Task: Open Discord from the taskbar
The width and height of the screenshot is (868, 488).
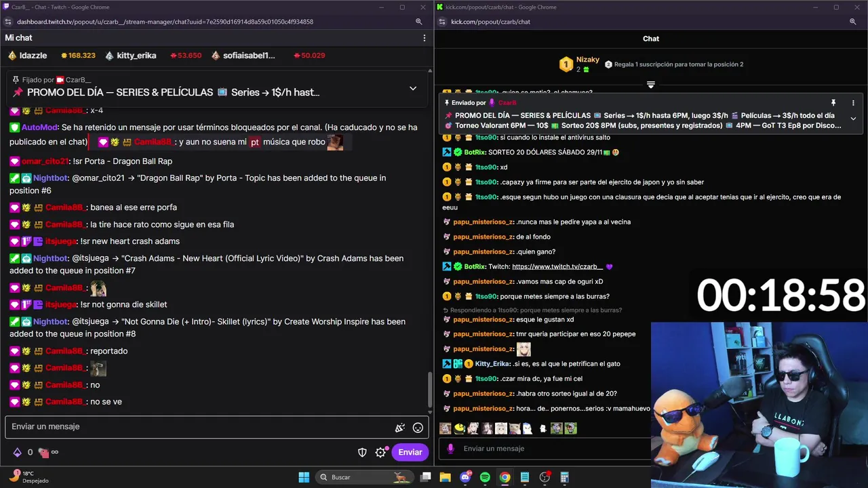Action: [x=465, y=477]
